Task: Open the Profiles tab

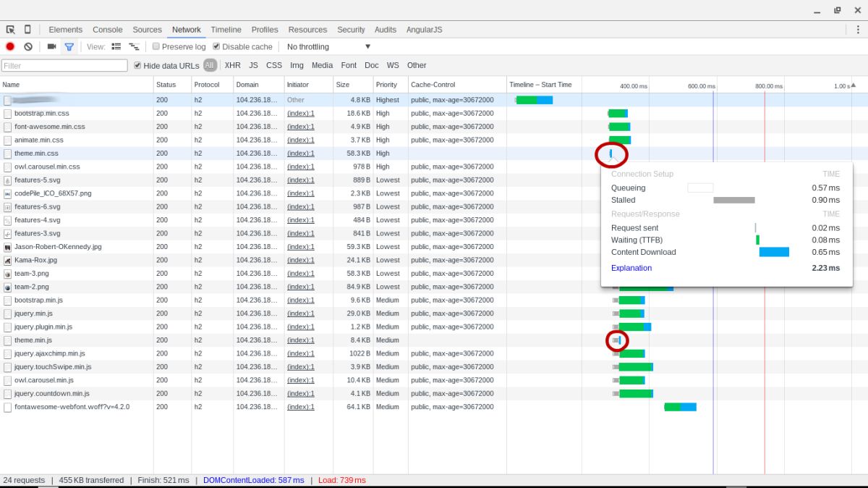Action: [265, 30]
